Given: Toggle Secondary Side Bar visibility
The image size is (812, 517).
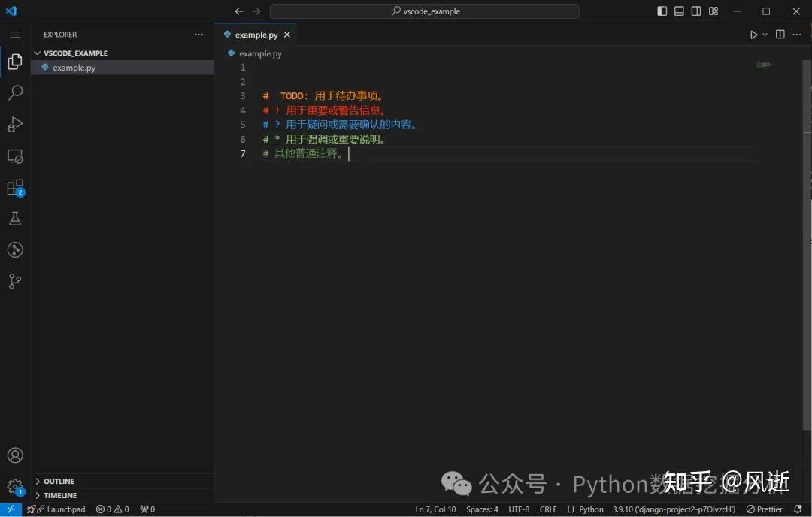Looking at the screenshot, I should [696, 11].
